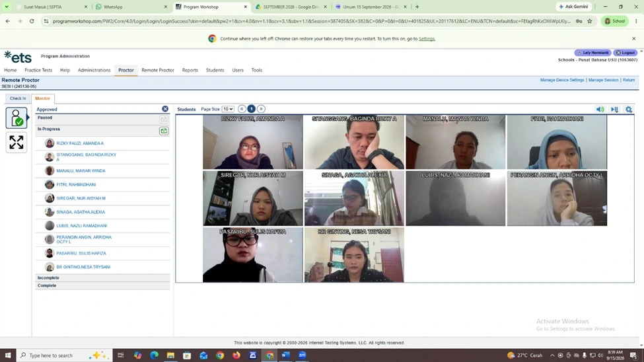Click Manage Session link
Viewport: 644px width, 362px height.
point(603,80)
